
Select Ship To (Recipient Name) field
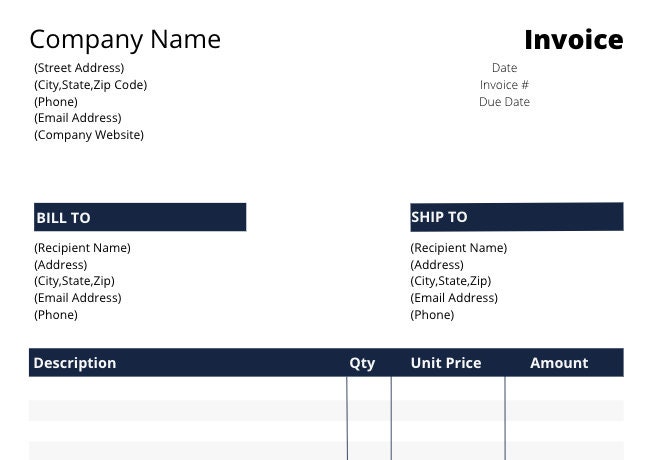pyautogui.click(x=459, y=247)
